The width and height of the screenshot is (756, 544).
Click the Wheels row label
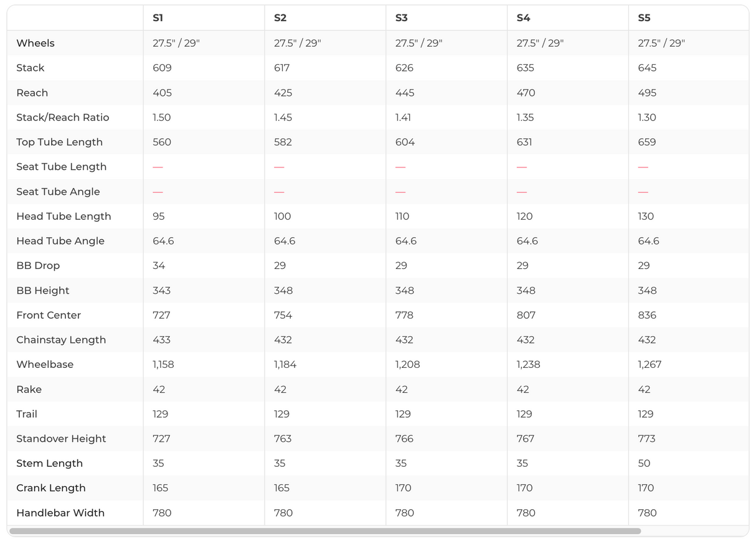coord(35,43)
